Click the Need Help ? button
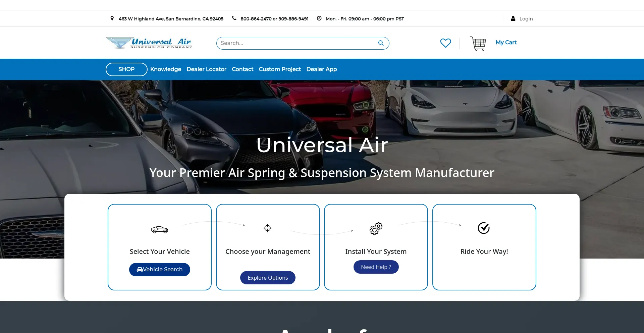 pyautogui.click(x=376, y=267)
